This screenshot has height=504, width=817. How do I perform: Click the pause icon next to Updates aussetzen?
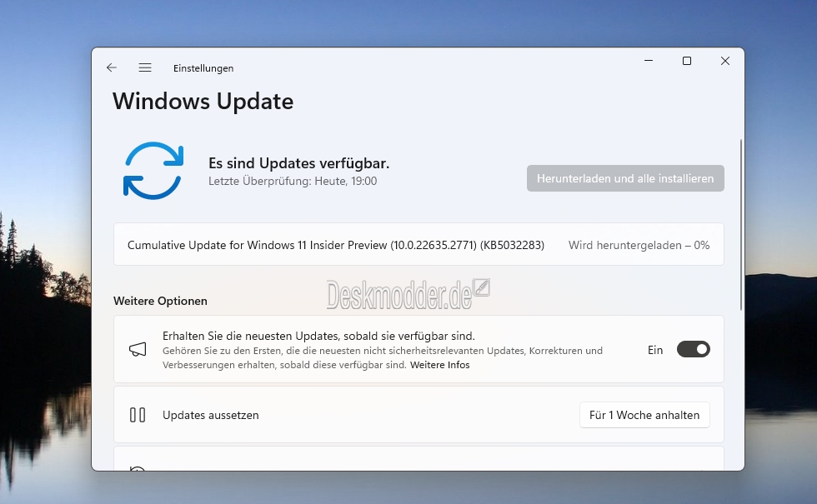click(138, 415)
